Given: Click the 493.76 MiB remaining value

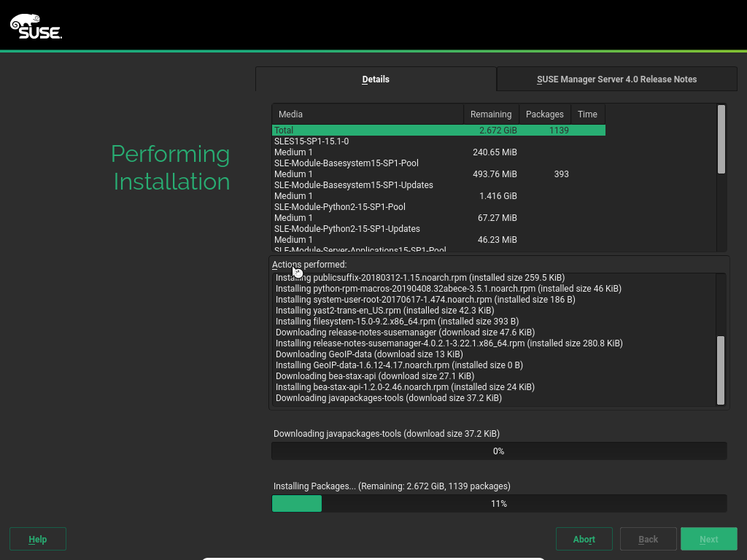Looking at the screenshot, I should pyautogui.click(x=495, y=174).
